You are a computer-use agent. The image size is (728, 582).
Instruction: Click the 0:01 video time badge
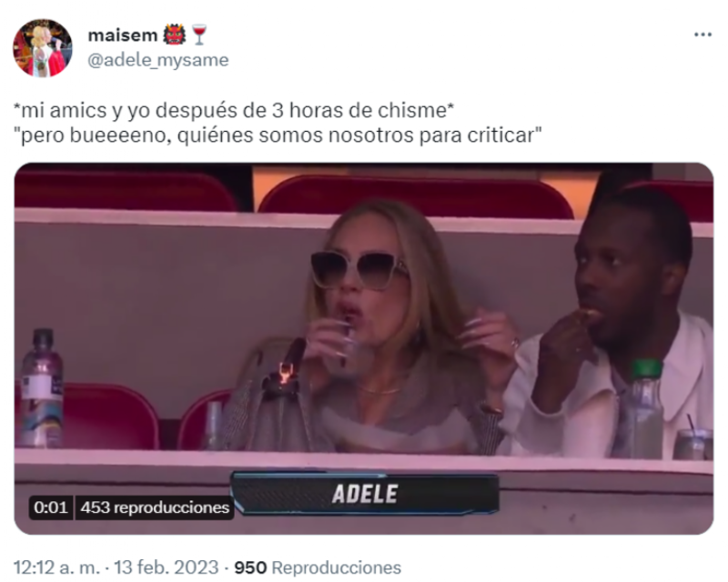pos(51,507)
